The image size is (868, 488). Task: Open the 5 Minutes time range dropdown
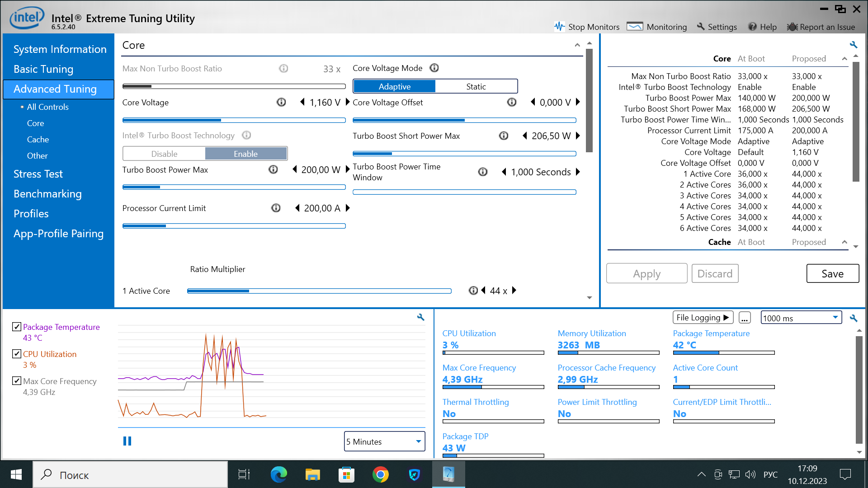point(384,441)
